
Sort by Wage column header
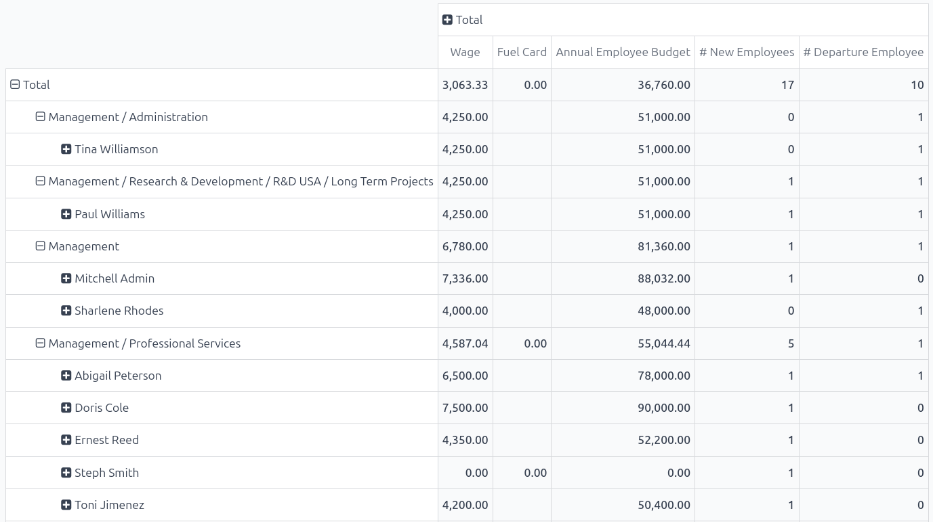point(465,52)
